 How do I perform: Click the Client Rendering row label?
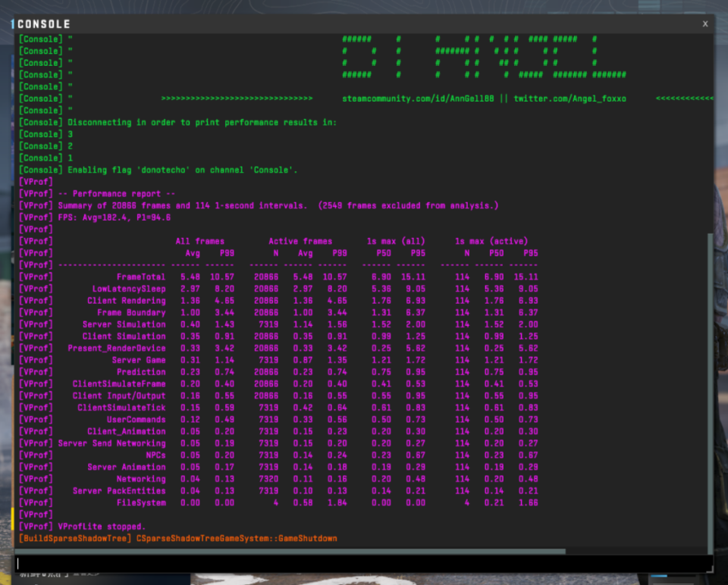(127, 301)
